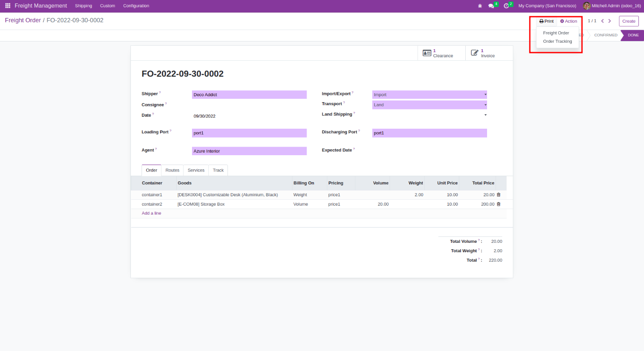Expand the Transport dropdown
The width and height of the screenshot is (644, 351).
pos(485,105)
